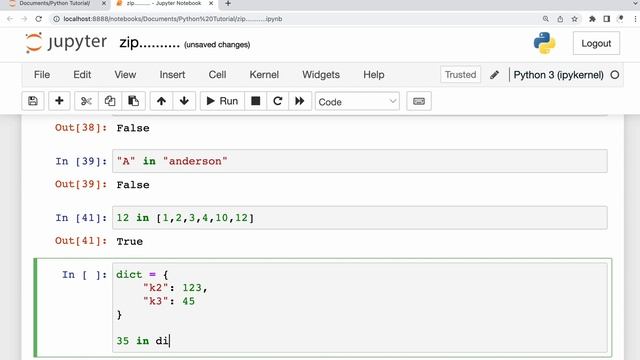Cut selected cells with scissors icon
This screenshot has height=360, width=640.
[x=86, y=101]
